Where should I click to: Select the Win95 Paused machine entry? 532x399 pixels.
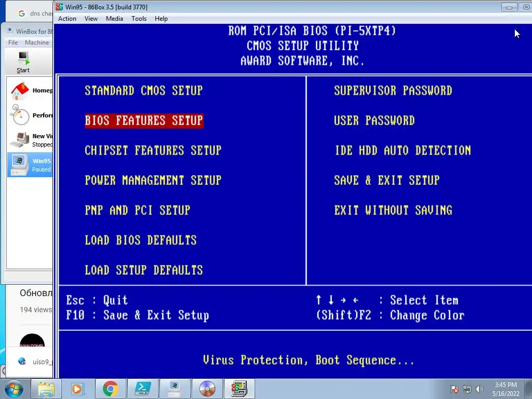(30, 165)
